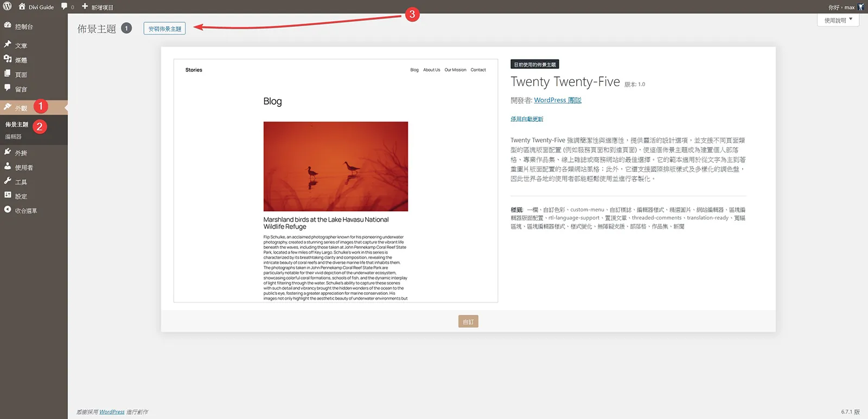Image resolution: width=868 pixels, height=419 pixels.
Task: Click the 外掛 plugin icon
Action: click(8, 152)
